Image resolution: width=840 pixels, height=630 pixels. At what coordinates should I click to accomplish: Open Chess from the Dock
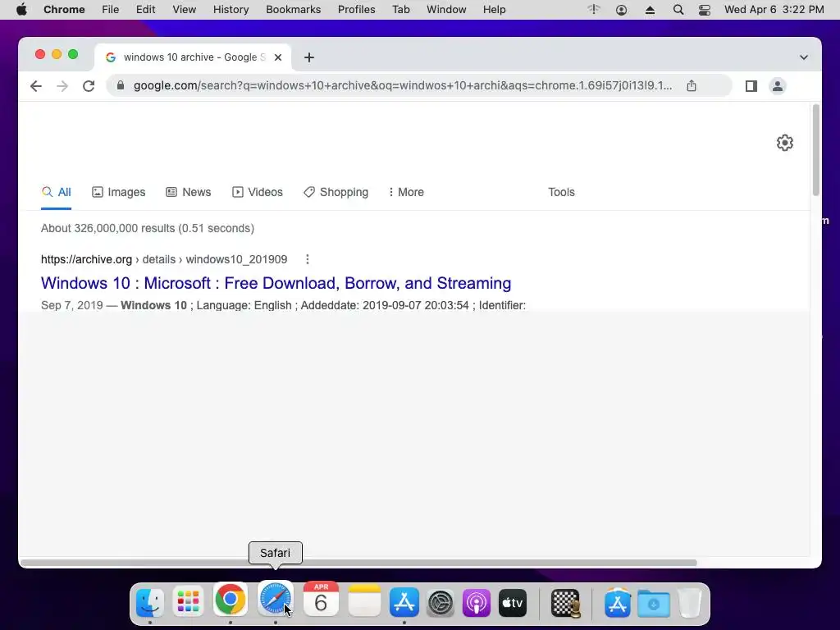(x=566, y=602)
